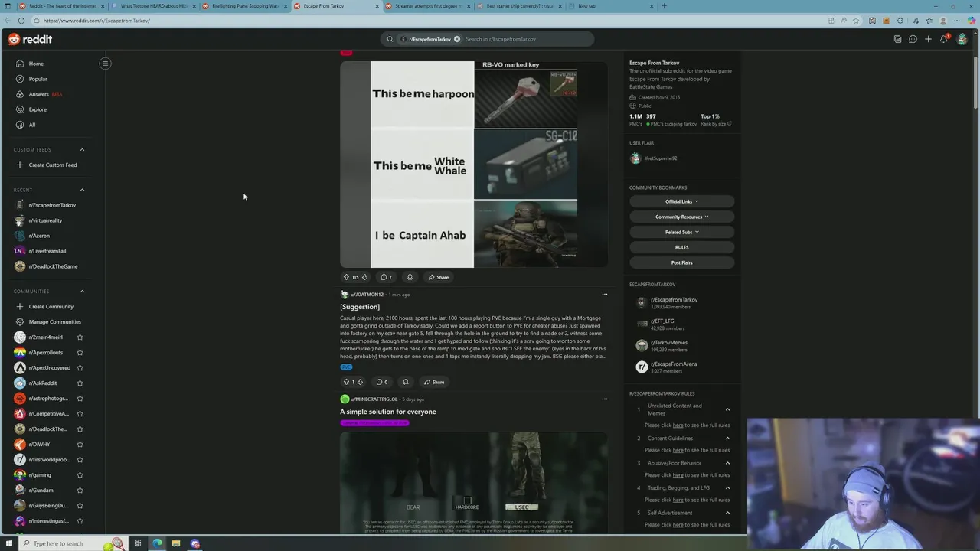
Task: Upvote the [Suggestion] post
Action: [x=346, y=382]
